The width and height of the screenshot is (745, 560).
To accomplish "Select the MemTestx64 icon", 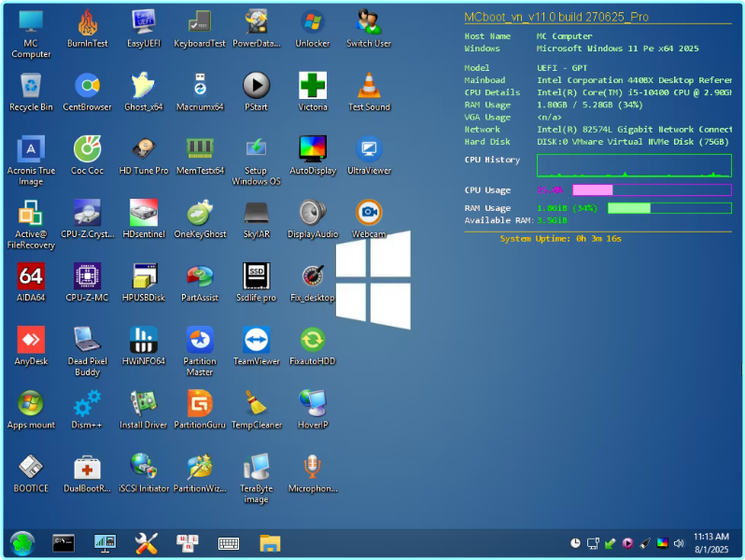I will coord(200,156).
